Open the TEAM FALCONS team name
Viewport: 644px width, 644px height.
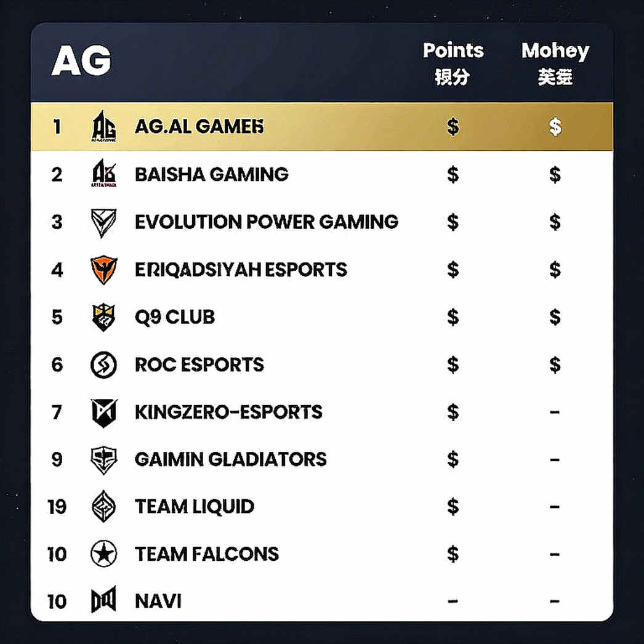[207, 554]
